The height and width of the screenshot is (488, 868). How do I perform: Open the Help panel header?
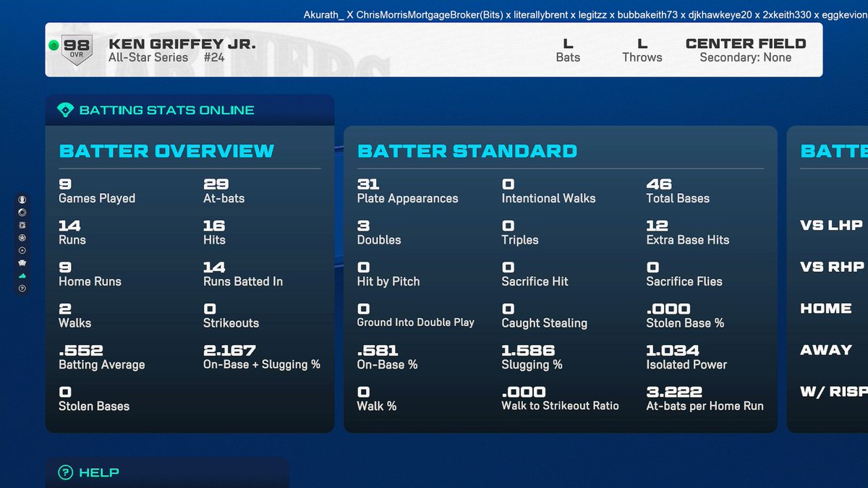click(x=166, y=473)
